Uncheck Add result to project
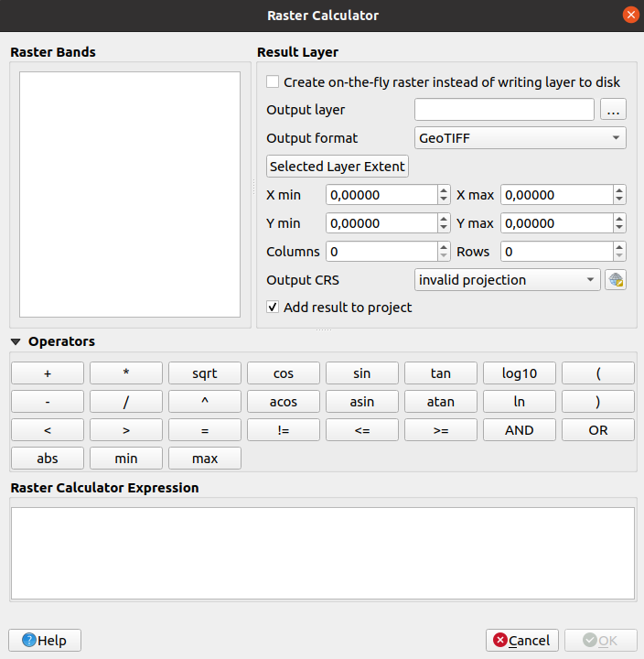 pyautogui.click(x=273, y=308)
